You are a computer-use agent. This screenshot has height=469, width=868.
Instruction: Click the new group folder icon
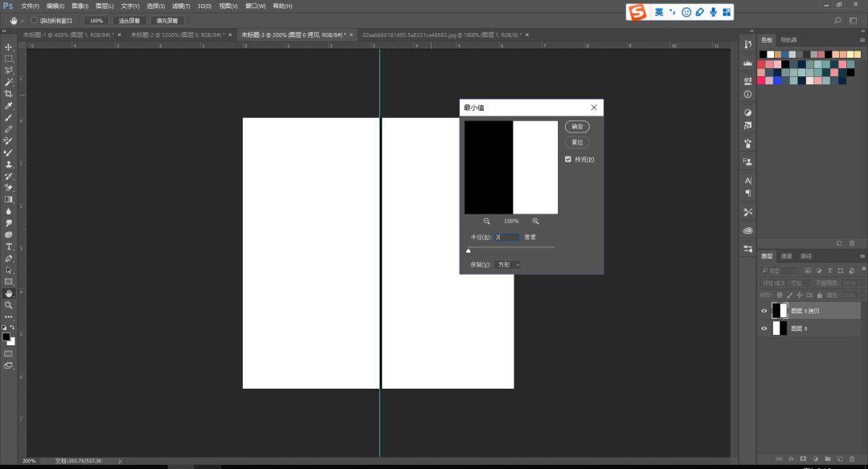point(828,459)
